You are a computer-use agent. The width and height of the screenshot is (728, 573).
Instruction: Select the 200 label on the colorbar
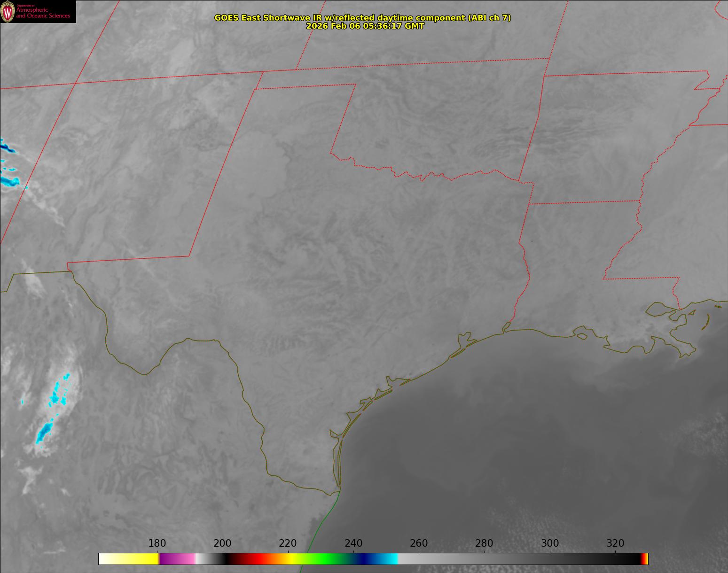[x=222, y=543]
